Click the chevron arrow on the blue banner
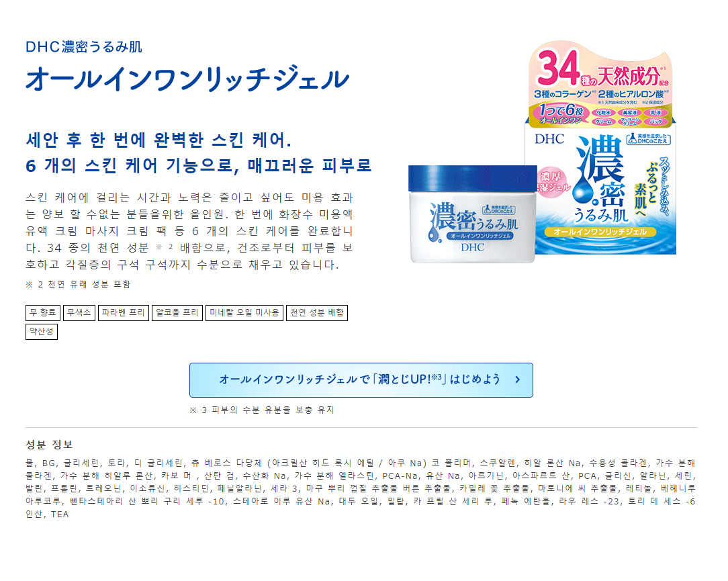Image resolution: width=728 pixels, height=581 pixels. (x=518, y=379)
